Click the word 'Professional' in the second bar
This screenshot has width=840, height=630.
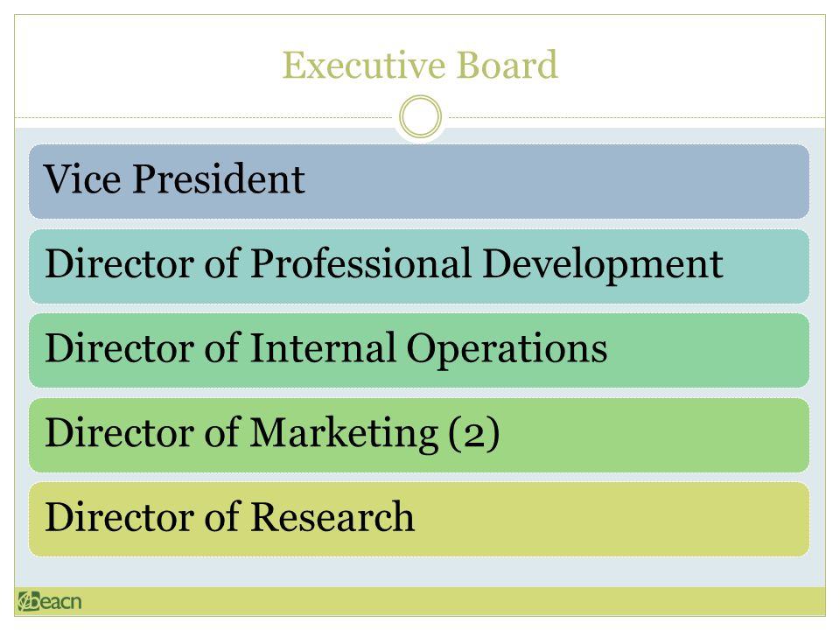(x=361, y=263)
